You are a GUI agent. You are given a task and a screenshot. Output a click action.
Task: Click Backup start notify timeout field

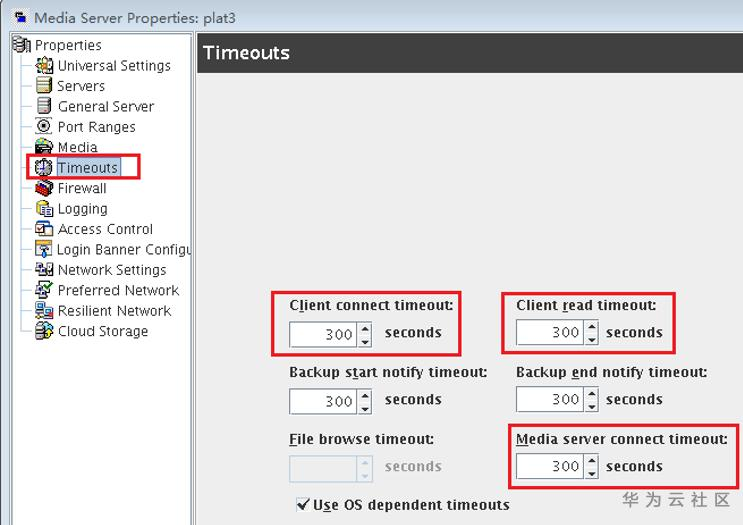click(324, 401)
